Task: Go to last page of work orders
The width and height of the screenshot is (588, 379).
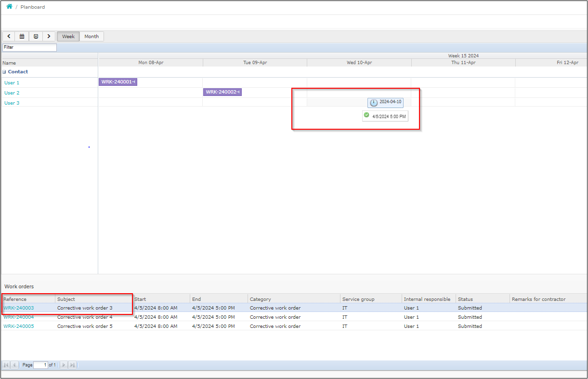Action: pos(72,365)
